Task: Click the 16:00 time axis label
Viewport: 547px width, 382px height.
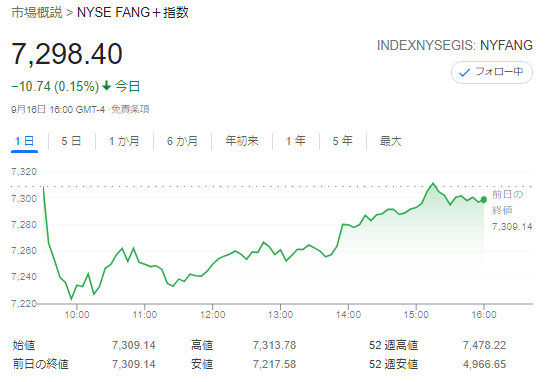Action: tap(484, 315)
